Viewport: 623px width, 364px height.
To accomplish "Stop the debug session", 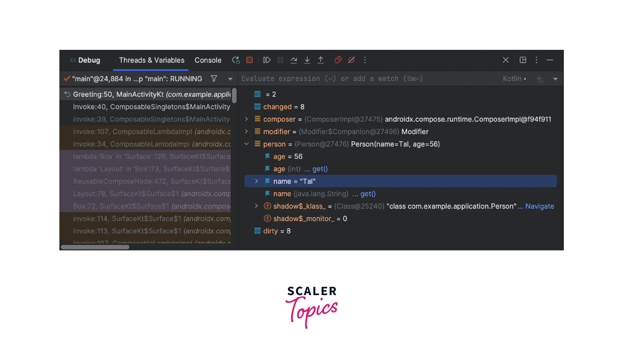I will tap(249, 60).
